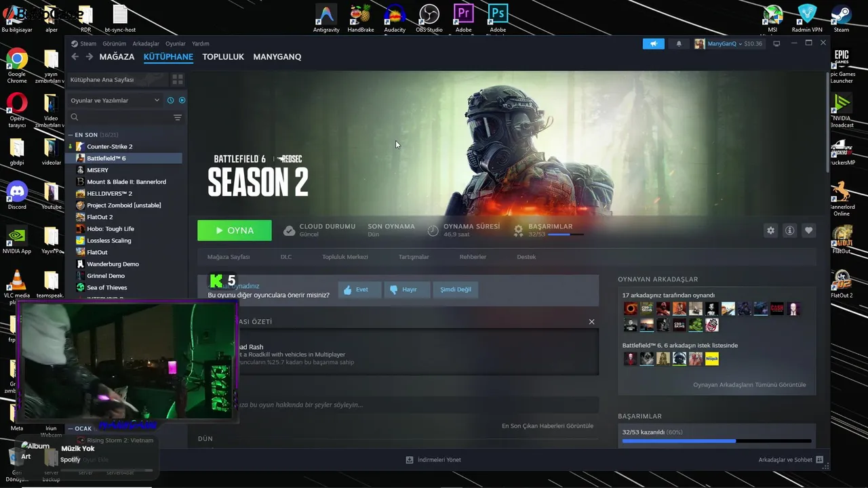Click the library search field

point(119,117)
